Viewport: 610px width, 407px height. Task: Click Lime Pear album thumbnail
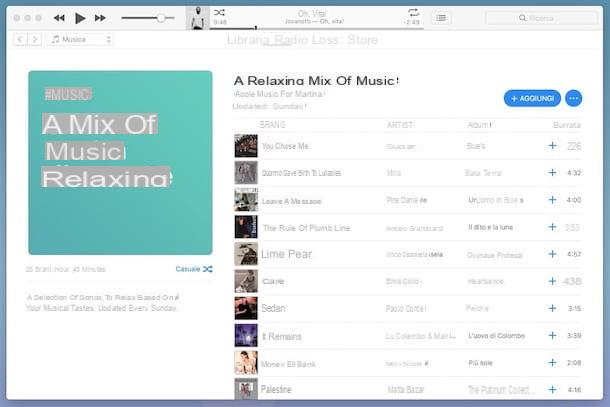click(x=246, y=254)
